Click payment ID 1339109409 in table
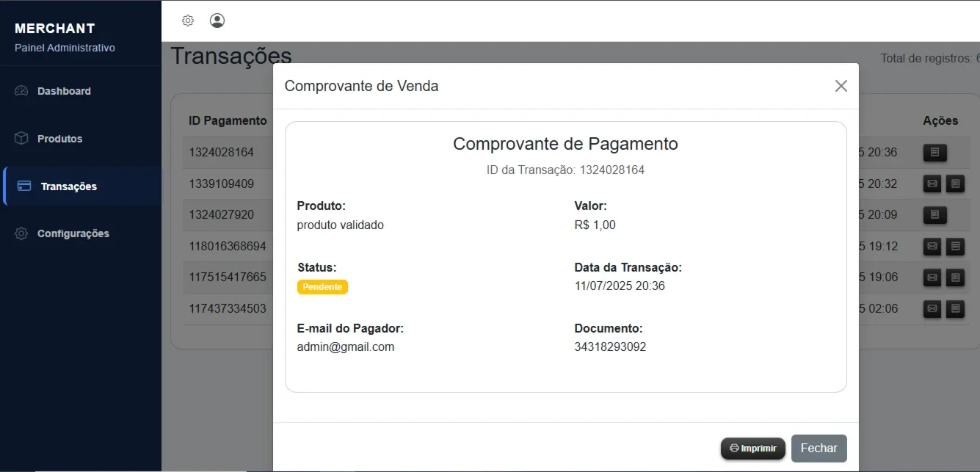 [x=222, y=184]
